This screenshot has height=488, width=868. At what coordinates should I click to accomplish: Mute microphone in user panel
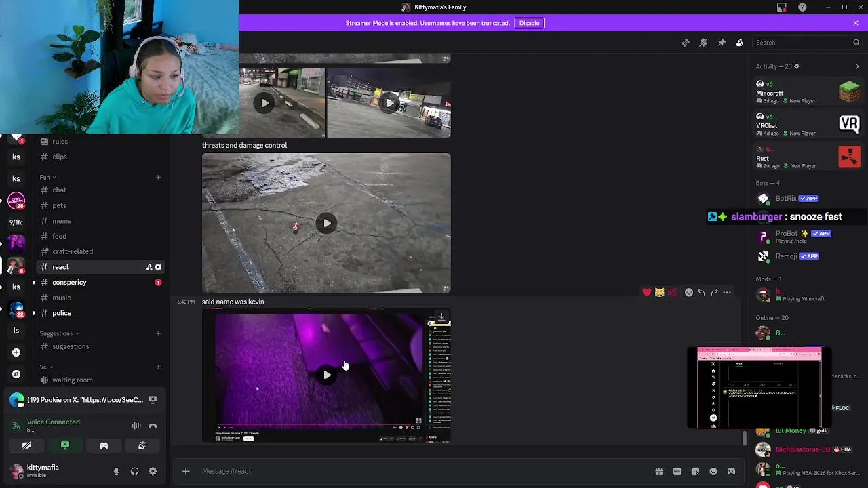click(117, 471)
